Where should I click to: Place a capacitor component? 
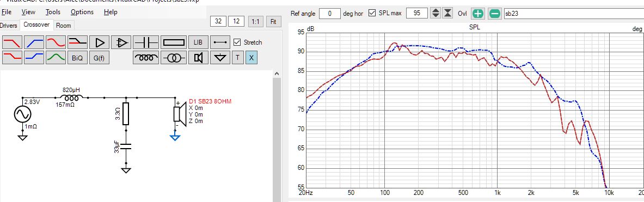pyautogui.click(x=146, y=42)
